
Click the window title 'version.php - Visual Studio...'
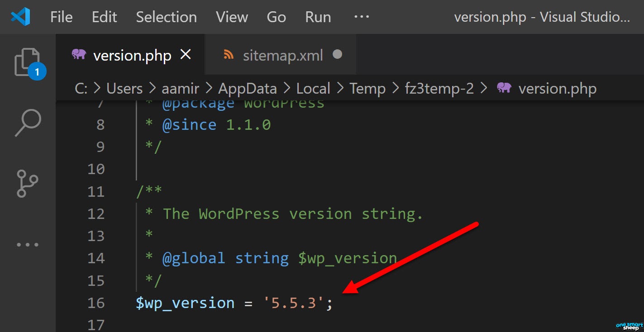click(x=542, y=17)
